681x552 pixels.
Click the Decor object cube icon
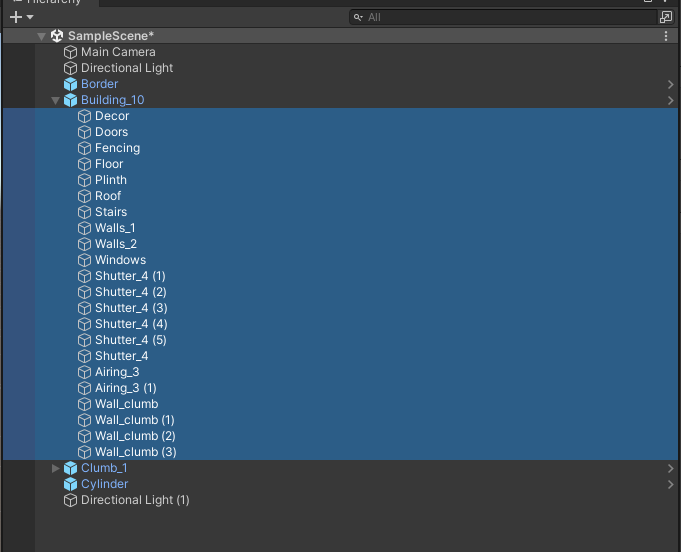(x=84, y=116)
